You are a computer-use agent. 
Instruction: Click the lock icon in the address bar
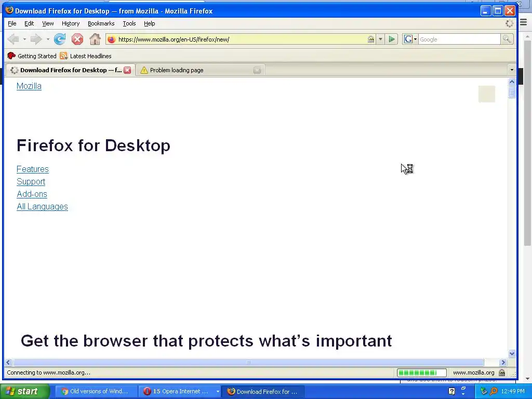click(371, 39)
